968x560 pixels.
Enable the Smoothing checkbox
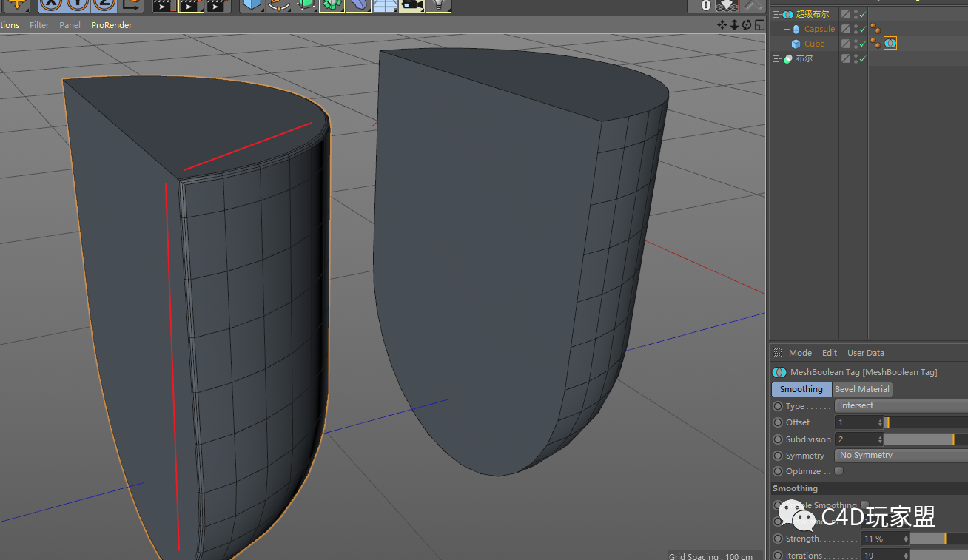(x=864, y=505)
